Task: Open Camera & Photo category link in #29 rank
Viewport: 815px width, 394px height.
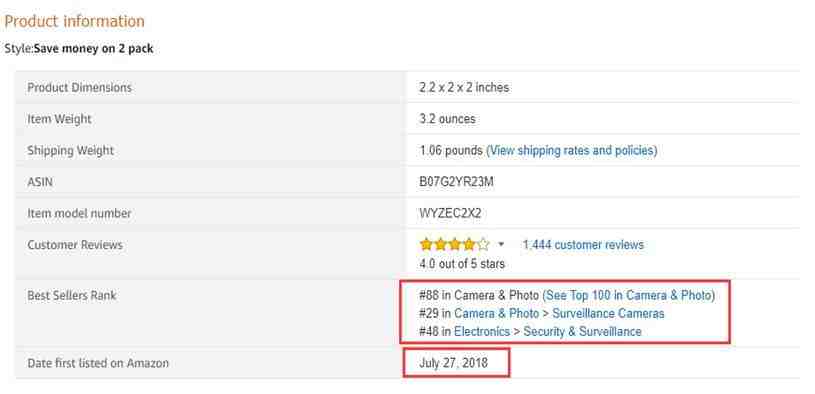Action: pyautogui.click(x=496, y=314)
